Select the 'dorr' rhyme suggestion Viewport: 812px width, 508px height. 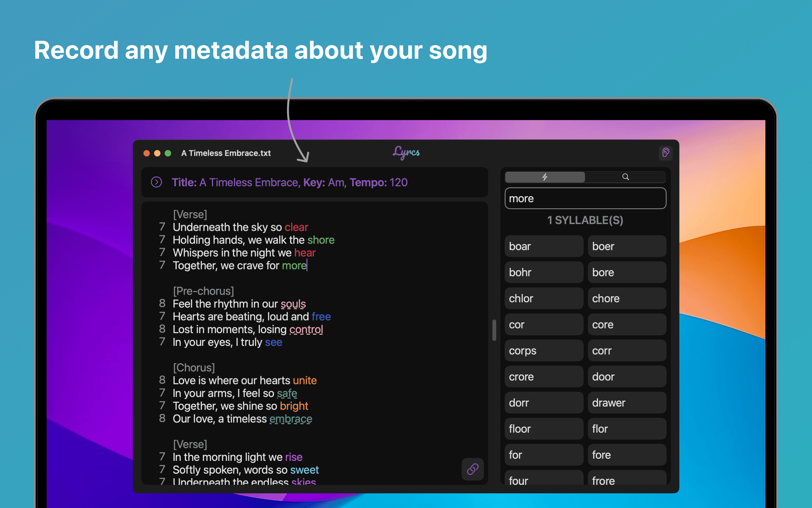click(544, 402)
